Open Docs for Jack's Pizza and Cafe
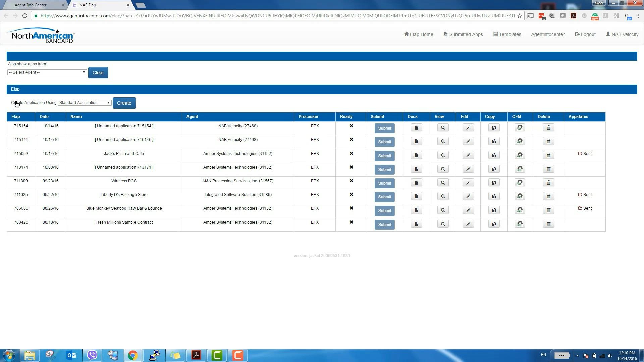The width and height of the screenshot is (644, 362). (416, 155)
